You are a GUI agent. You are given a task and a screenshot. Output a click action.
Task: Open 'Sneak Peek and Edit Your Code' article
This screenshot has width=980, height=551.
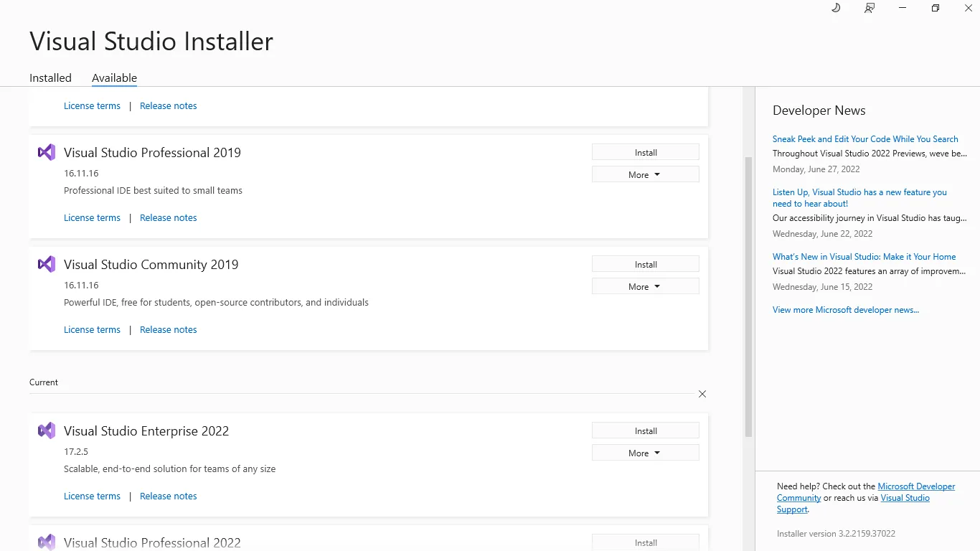[865, 139]
